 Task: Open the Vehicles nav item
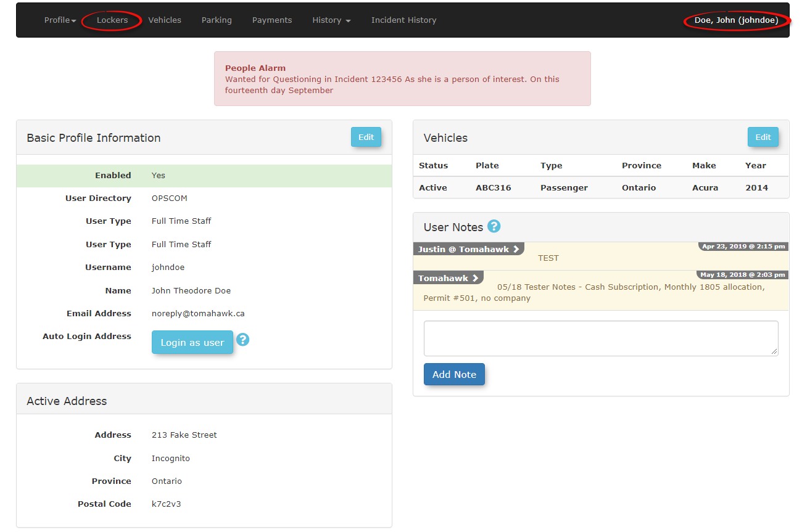[165, 20]
